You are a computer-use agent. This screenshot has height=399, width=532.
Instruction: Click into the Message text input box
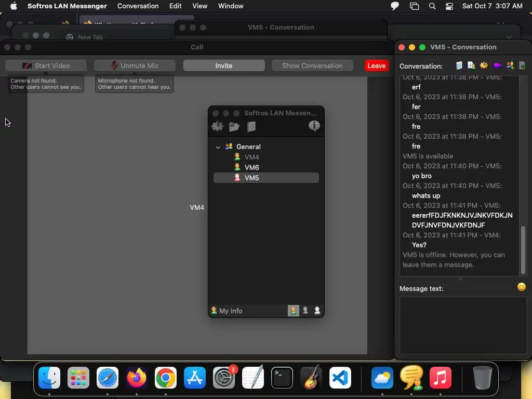click(x=463, y=325)
